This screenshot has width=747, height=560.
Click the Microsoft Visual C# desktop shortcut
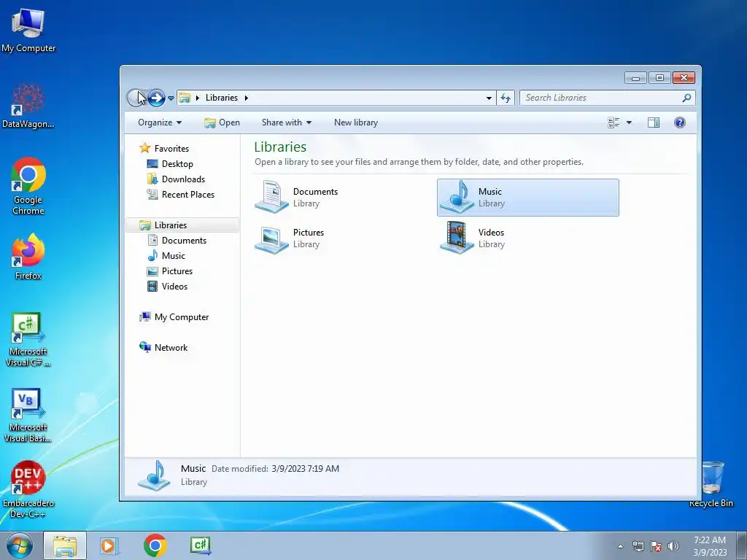(x=28, y=340)
